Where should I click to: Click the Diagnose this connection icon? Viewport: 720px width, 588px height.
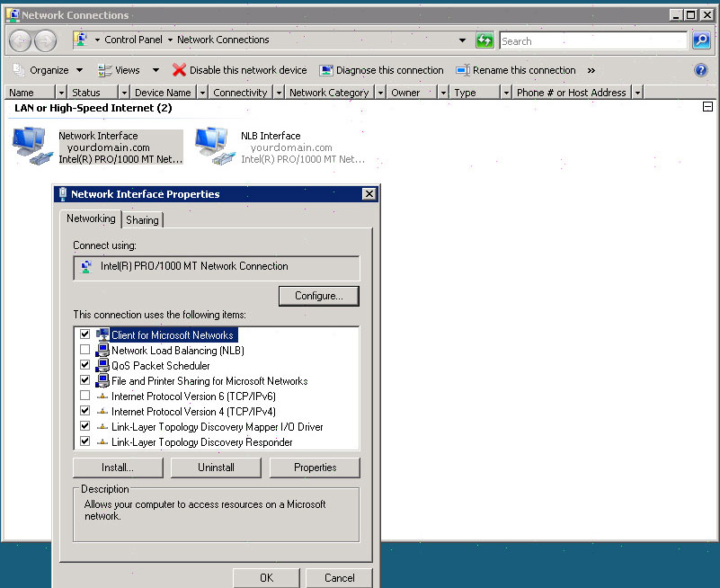(x=326, y=70)
